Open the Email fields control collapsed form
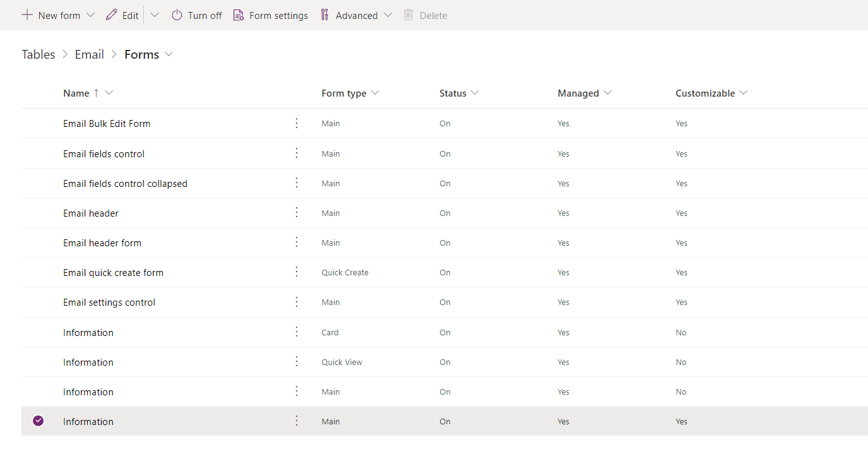This screenshot has width=868, height=449. pyautogui.click(x=125, y=183)
